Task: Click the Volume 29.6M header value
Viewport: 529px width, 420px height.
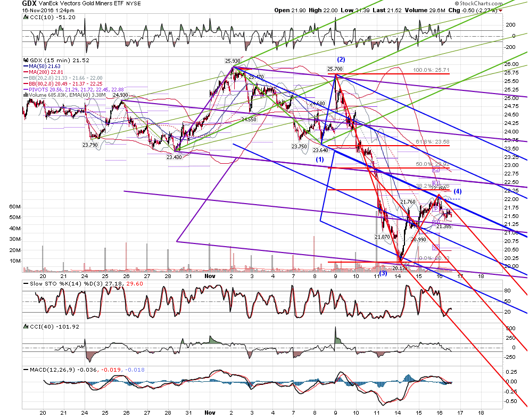Action: [x=425, y=11]
